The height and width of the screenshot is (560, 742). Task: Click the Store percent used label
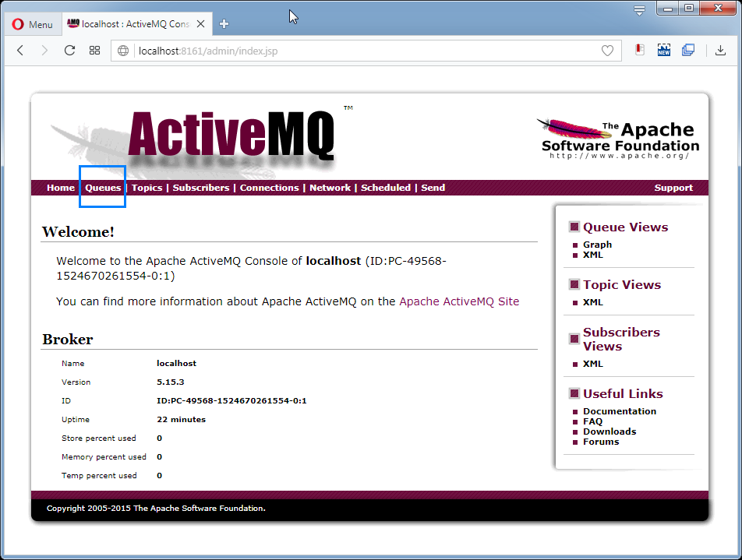99,438
